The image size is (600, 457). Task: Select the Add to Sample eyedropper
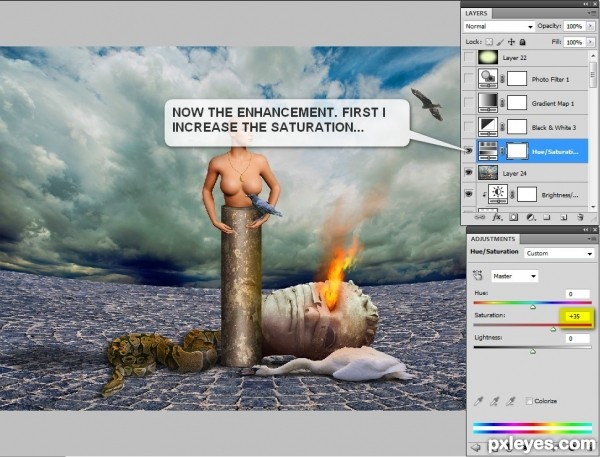click(x=494, y=401)
